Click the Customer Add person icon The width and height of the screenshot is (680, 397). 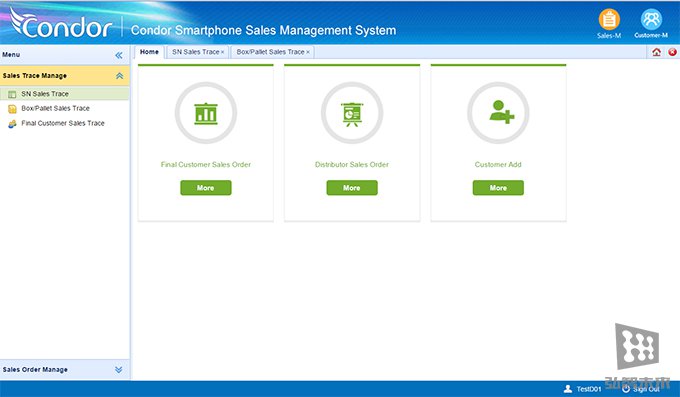pyautogui.click(x=502, y=112)
